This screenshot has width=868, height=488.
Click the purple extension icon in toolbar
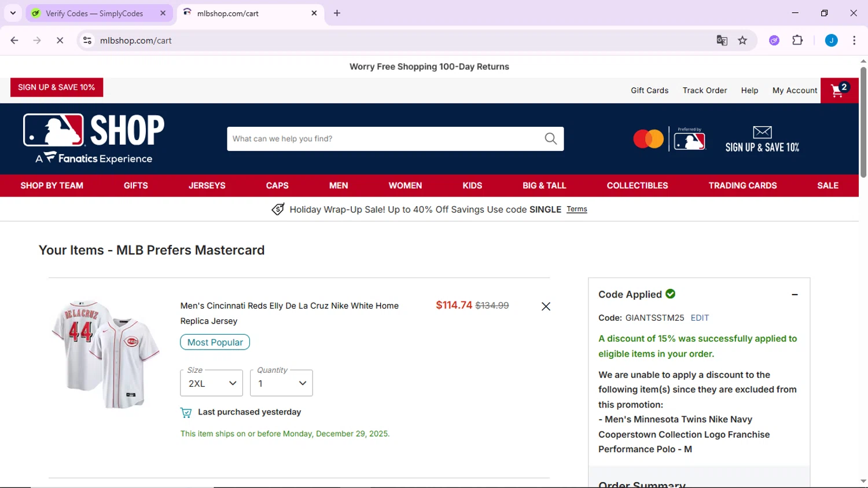click(774, 41)
